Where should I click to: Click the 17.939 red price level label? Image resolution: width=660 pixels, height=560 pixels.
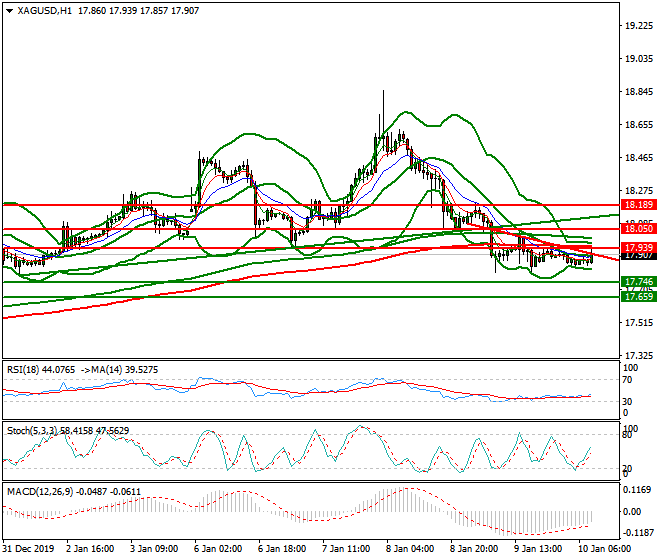[639, 248]
